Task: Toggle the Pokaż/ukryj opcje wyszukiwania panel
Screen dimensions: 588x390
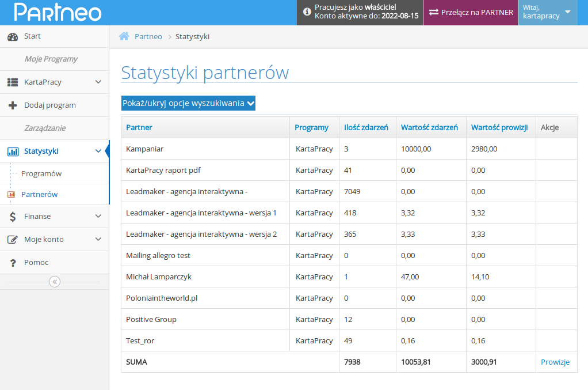Action: (x=188, y=103)
